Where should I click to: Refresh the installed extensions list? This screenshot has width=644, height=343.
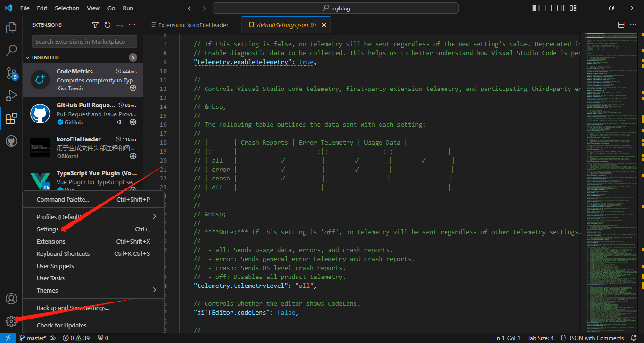(x=107, y=24)
